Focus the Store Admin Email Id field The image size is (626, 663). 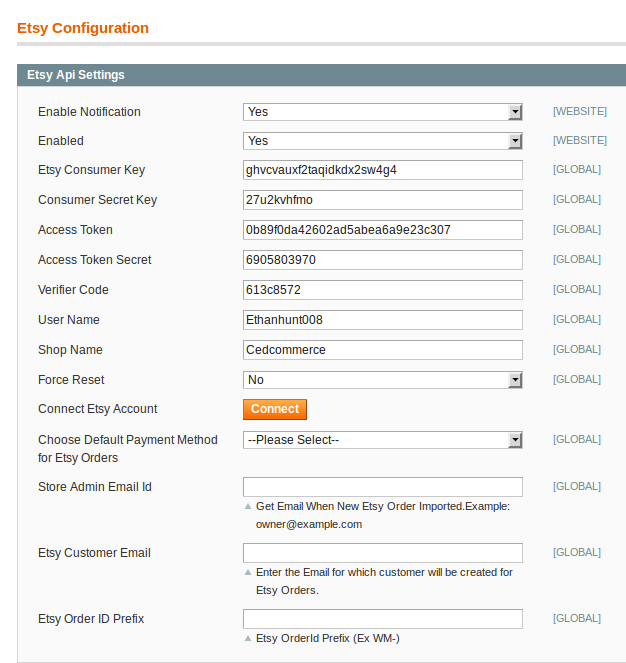[x=383, y=487]
